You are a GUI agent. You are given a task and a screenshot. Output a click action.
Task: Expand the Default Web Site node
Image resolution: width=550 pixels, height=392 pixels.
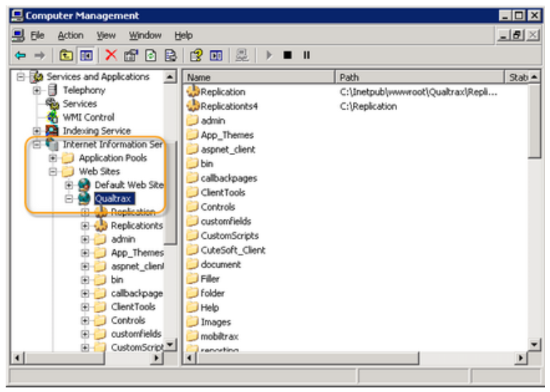click(x=69, y=185)
